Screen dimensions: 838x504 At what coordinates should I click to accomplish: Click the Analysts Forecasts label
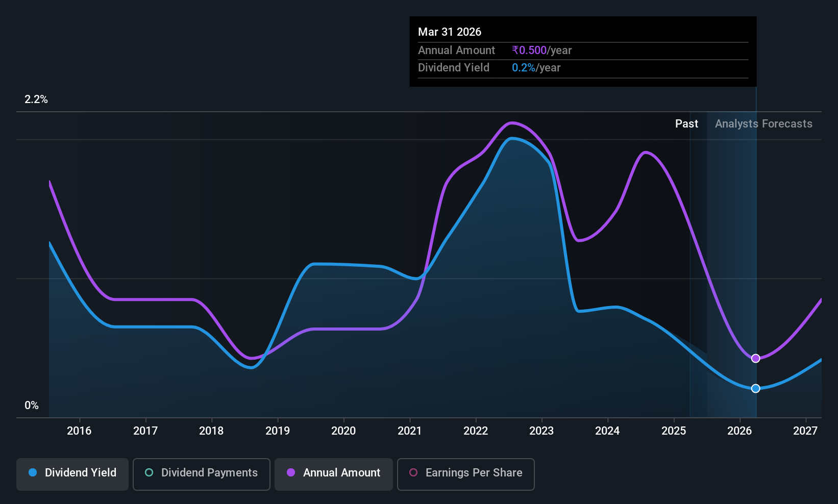(763, 124)
